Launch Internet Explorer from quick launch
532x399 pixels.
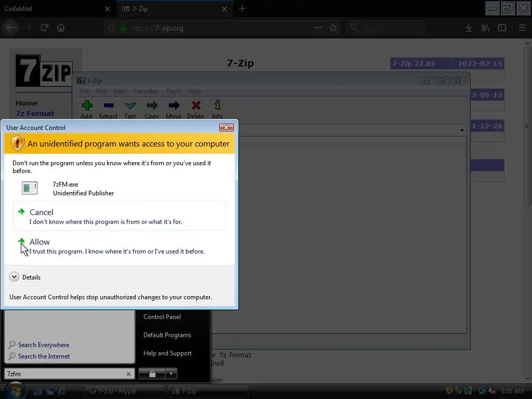coord(62,391)
